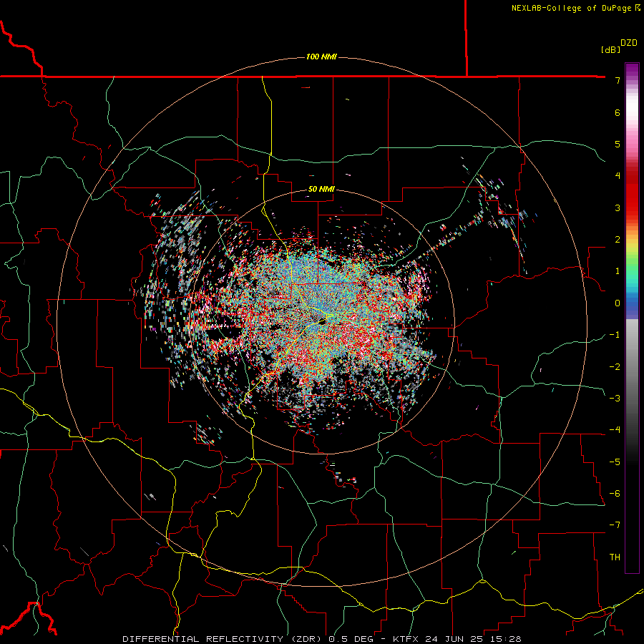Click the DZD product label above color scale
Image resolution: width=644 pixels, height=644 pixels.
tap(629, 43)
